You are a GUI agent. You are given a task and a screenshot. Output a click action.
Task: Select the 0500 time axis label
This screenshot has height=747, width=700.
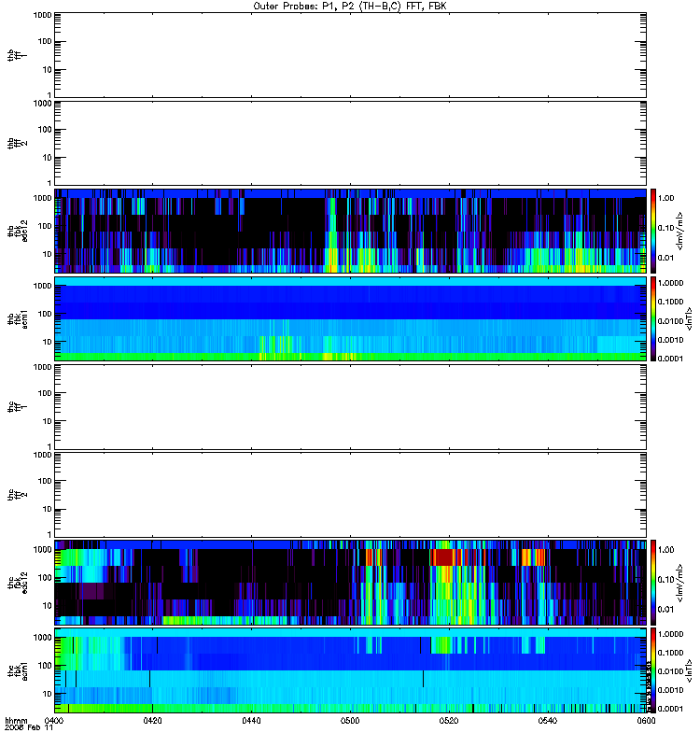click(x=350, y=720)
